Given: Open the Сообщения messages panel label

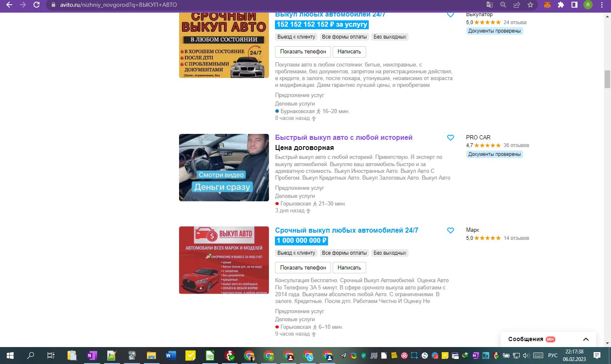Looking at the screenshot, I should coord(526,339).
